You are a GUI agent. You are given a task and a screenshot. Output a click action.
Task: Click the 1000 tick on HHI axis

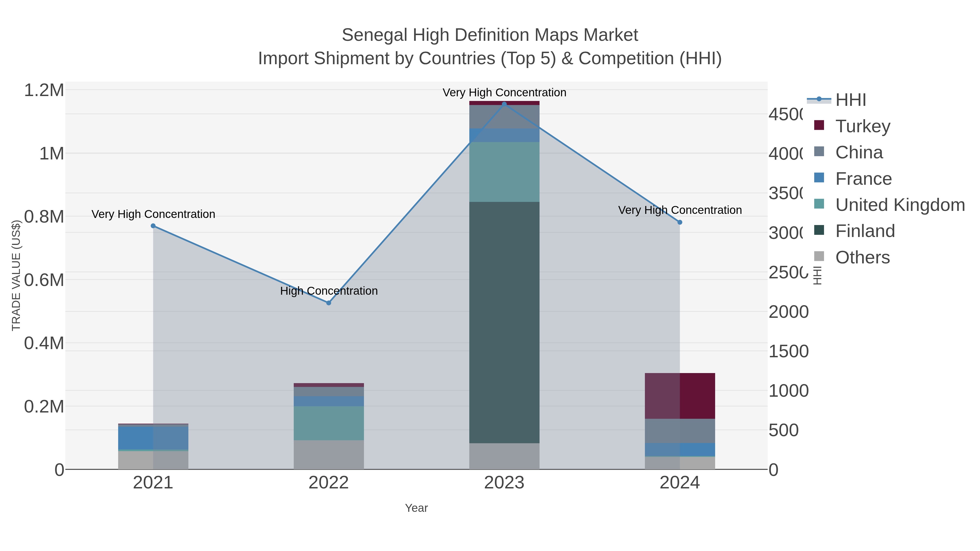(789, 391)
